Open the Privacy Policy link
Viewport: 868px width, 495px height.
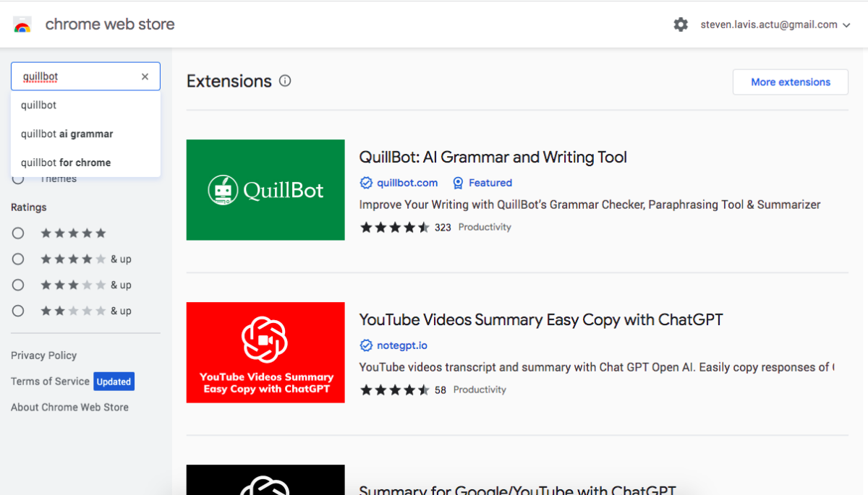tap(43, 356)
